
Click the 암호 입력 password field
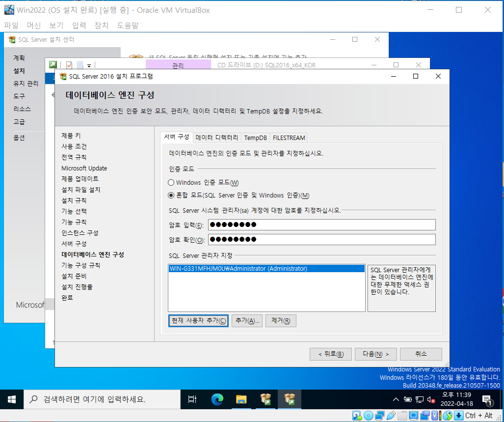(322, 225)
